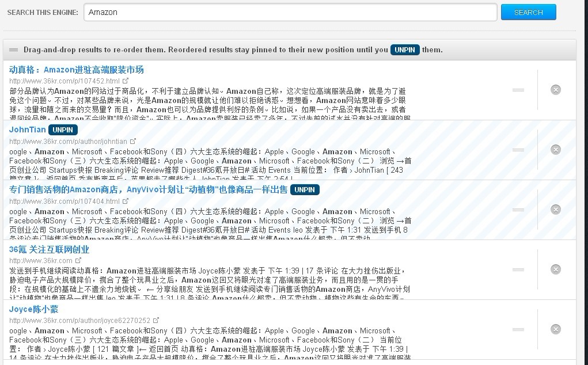Open the result titled Joyce陈小蒙

34,310
